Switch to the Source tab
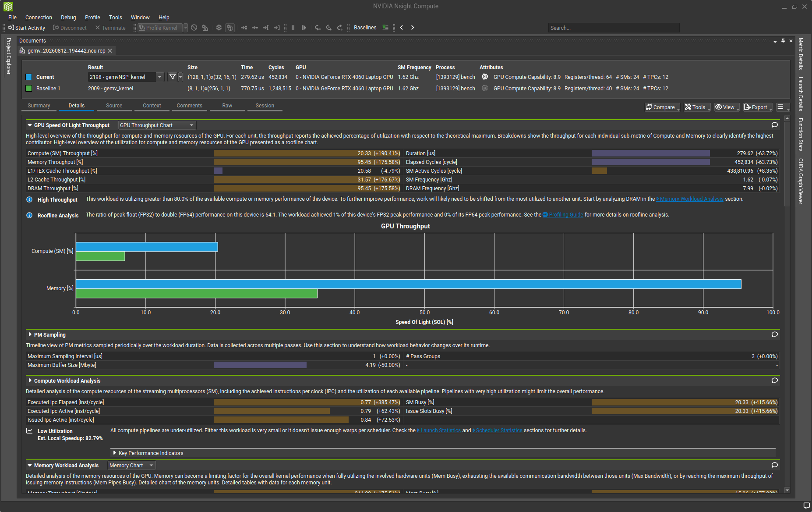This screenshot has height=512, width=812. (x=114, y=106)
